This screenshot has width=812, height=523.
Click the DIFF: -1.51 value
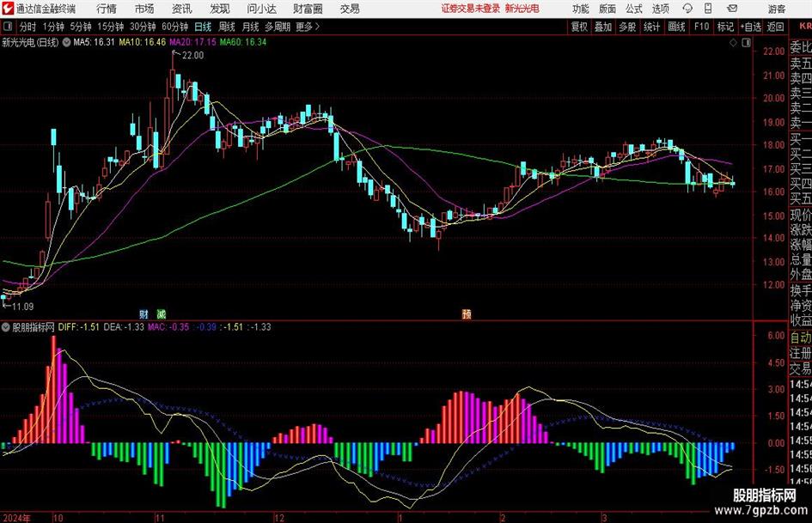click(79, 327)
